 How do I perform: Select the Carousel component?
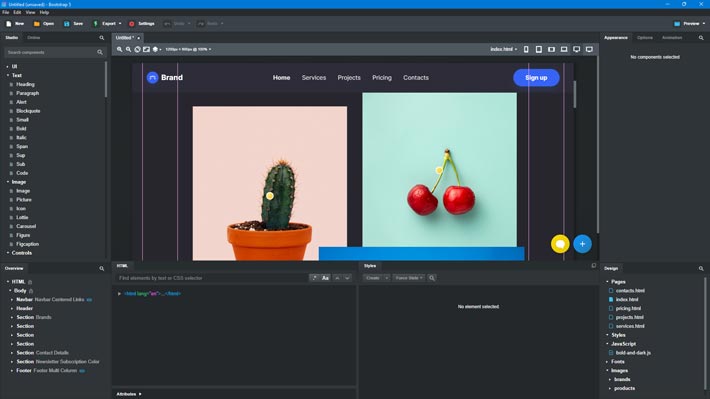(x=26, y=226)
